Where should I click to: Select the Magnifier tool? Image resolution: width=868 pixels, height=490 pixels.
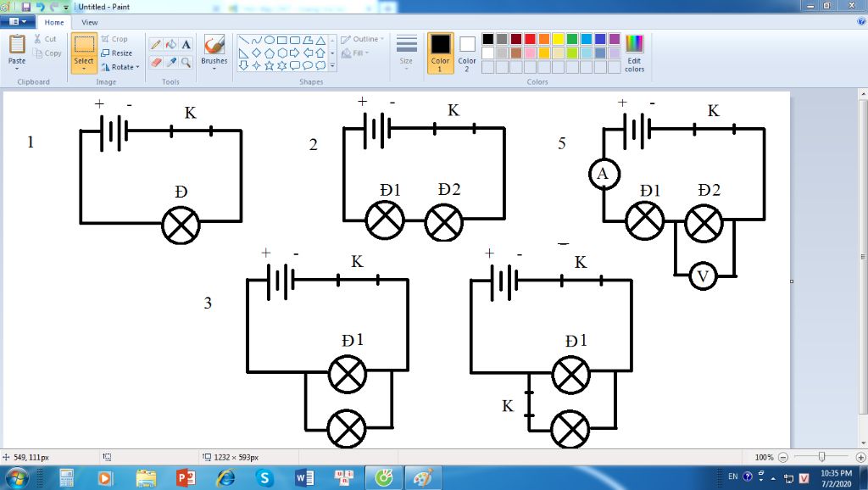(186, 63)
